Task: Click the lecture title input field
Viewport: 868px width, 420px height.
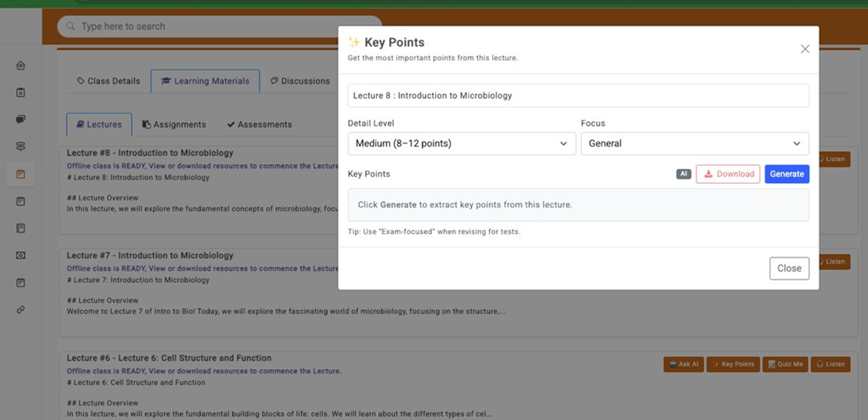Action: point(577,95)
